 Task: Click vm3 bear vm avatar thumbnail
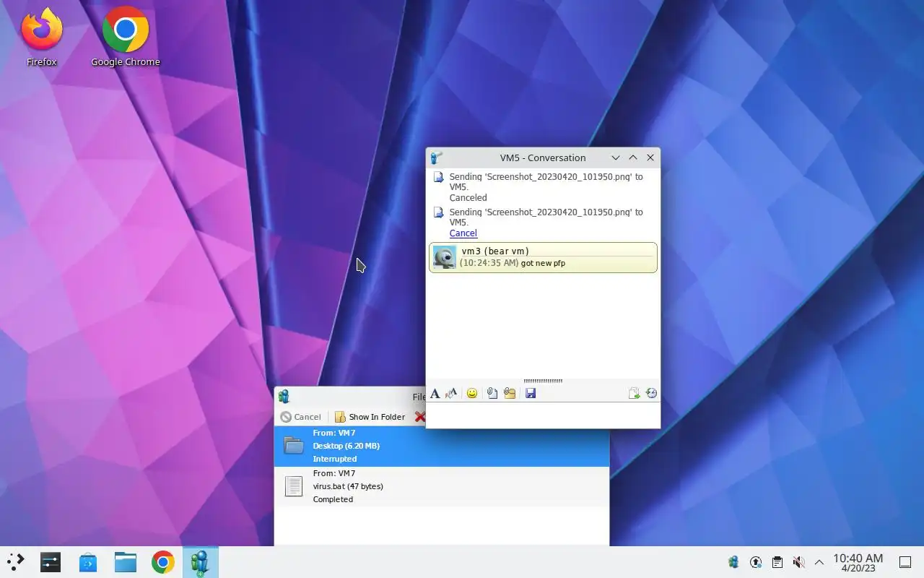444,257
